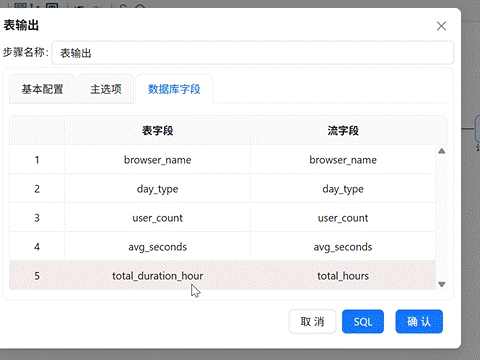Close the 表输出 dialog
Image resolution: width=480 pixels, height=360 pixels.
coord(441,26)
